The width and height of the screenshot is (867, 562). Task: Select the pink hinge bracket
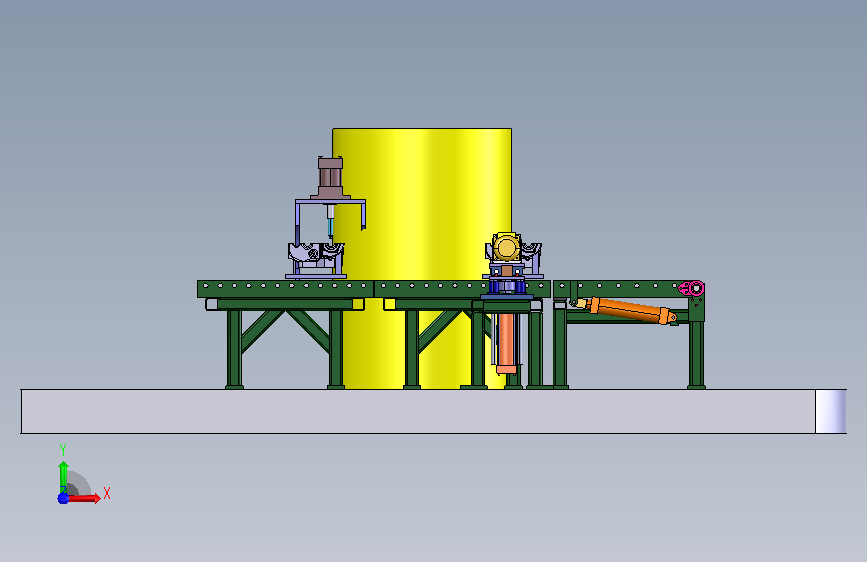click(x=692, y=288)
